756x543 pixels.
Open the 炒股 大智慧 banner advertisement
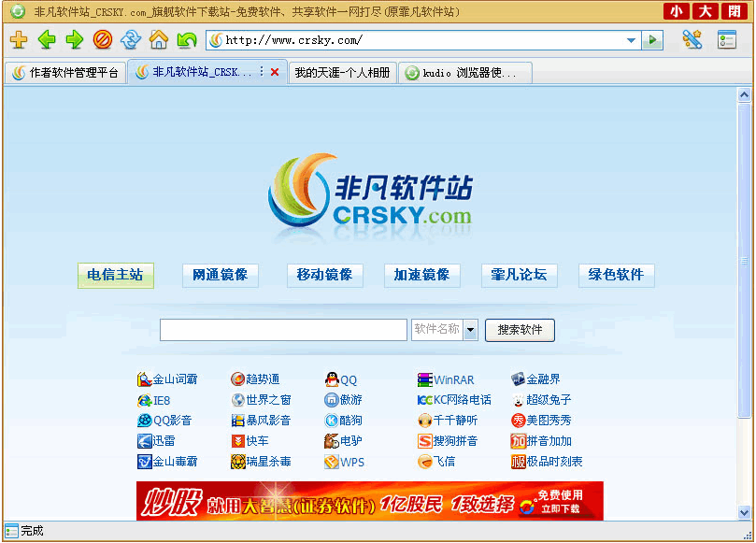(370, 501)
